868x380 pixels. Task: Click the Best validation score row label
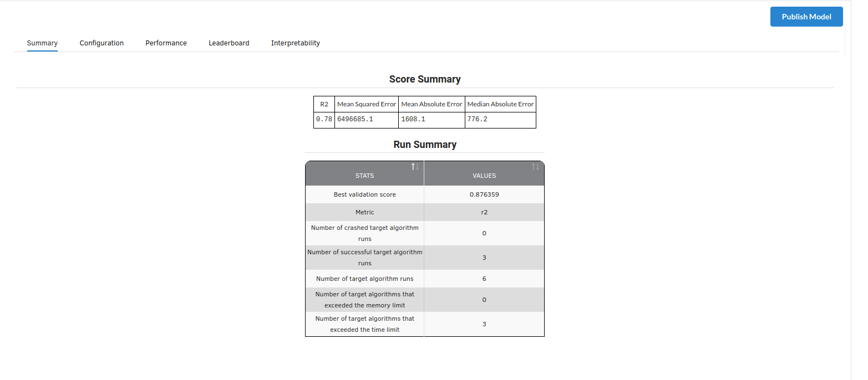(x=364, y=194)
